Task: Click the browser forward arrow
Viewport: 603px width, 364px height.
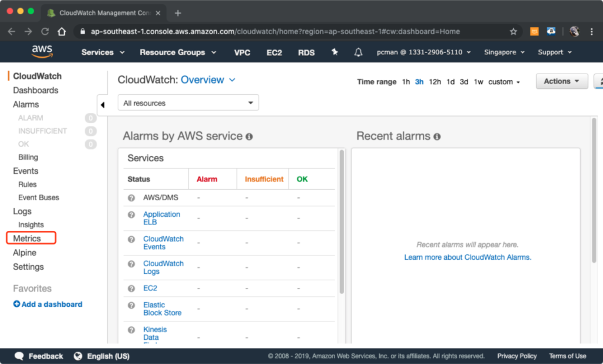Action: (x=28, y=32)
